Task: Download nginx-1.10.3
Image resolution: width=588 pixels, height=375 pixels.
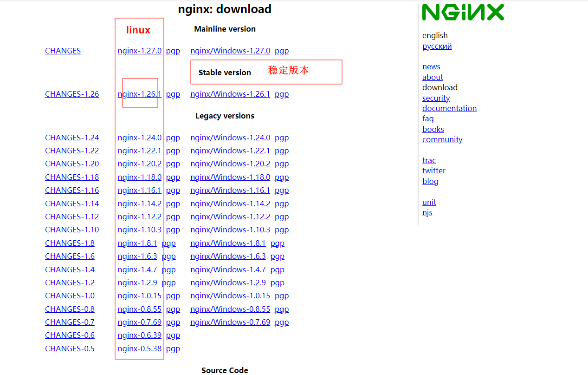Action: click(x=140, y=230)
